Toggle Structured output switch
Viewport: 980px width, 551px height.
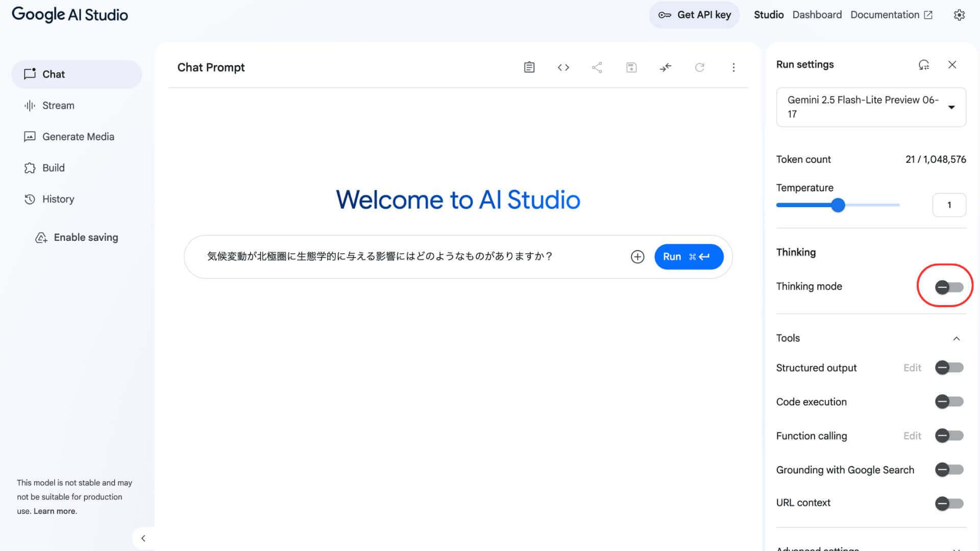coord(949,367)
